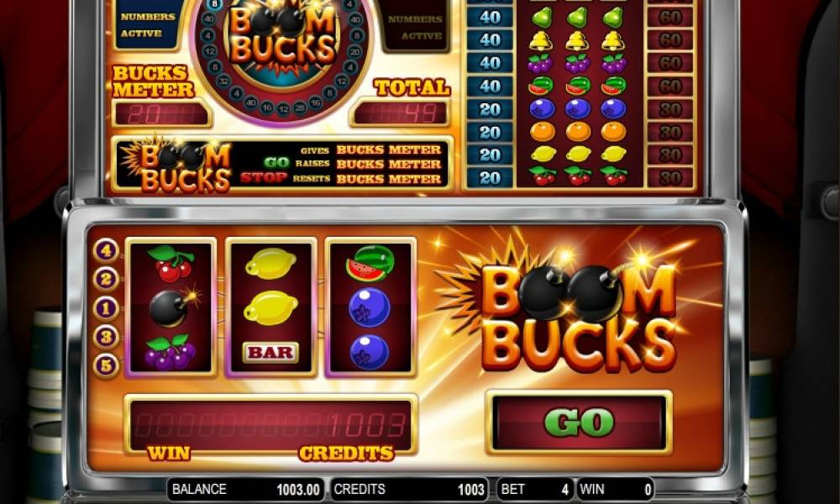
Task: Select payline number 4 indicator
Action: coord(106,250)
